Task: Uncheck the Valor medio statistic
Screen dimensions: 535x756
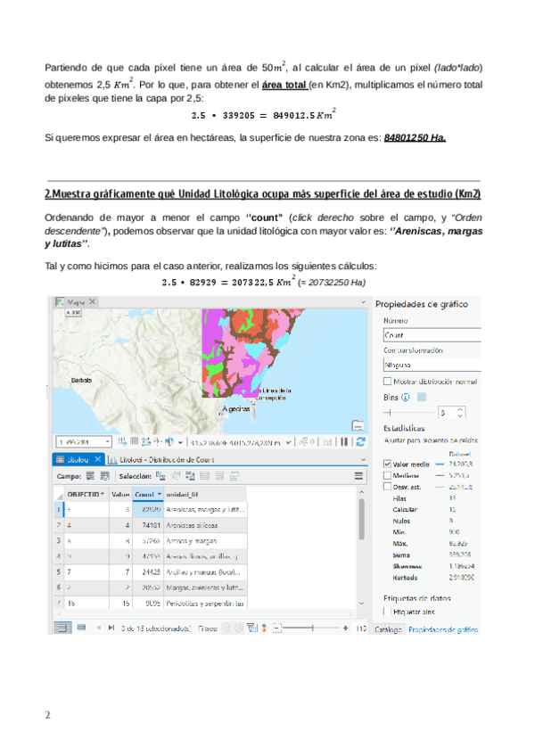Action: pyautogui.click(x=386, y=464)
